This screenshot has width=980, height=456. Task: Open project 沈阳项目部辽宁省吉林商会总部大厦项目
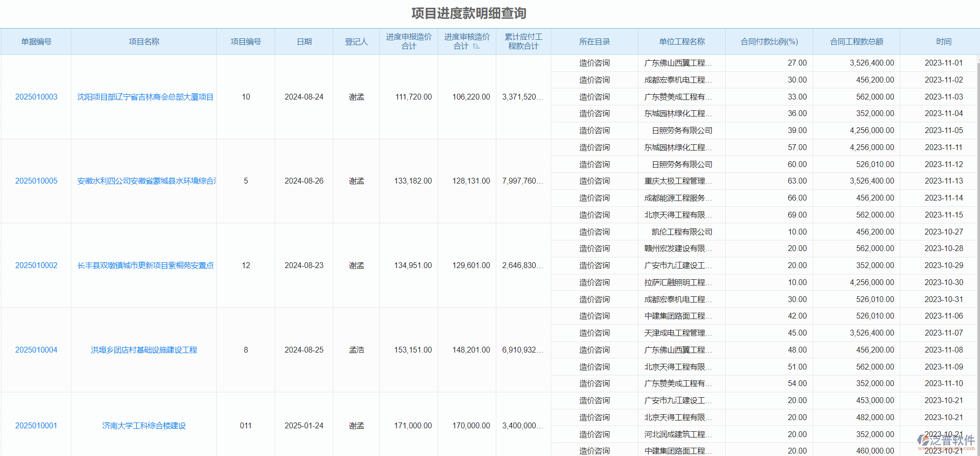(145, 97)
